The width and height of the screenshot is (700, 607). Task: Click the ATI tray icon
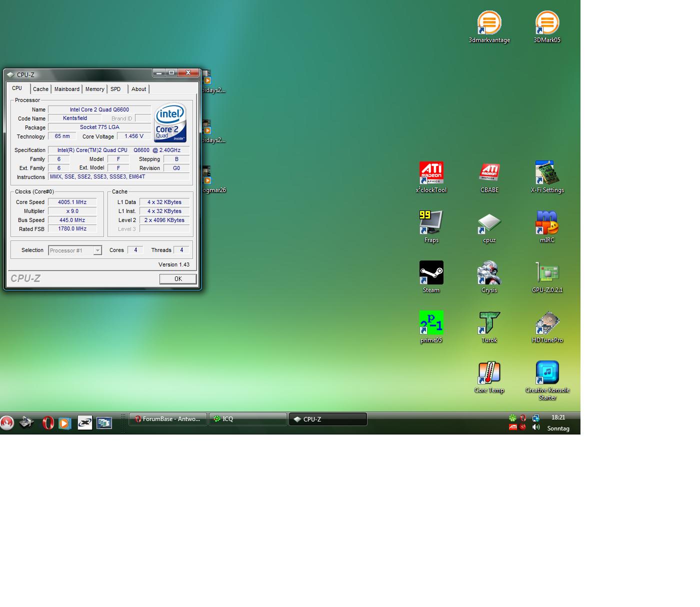click(x=512, y=427)
